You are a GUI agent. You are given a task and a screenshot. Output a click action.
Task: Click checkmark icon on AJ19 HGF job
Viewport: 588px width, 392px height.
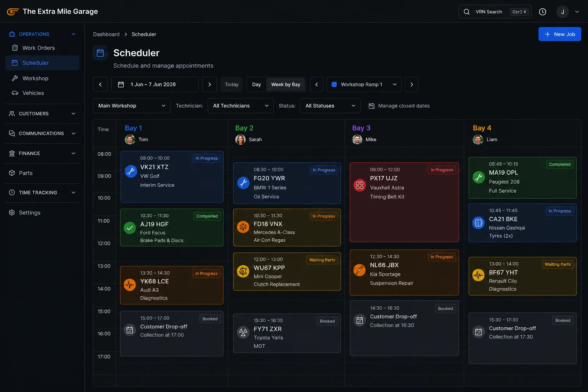(x=130, y=228)
